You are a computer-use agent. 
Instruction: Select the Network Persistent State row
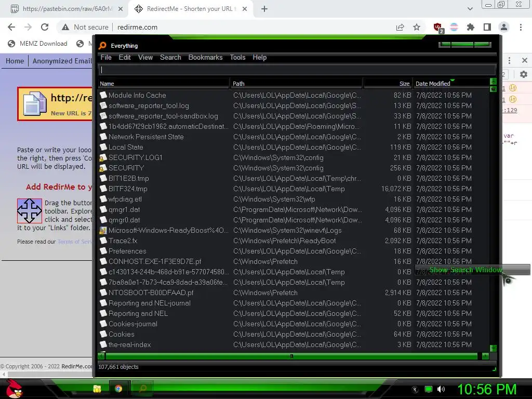pyautogui.click(x=294, y=137)
